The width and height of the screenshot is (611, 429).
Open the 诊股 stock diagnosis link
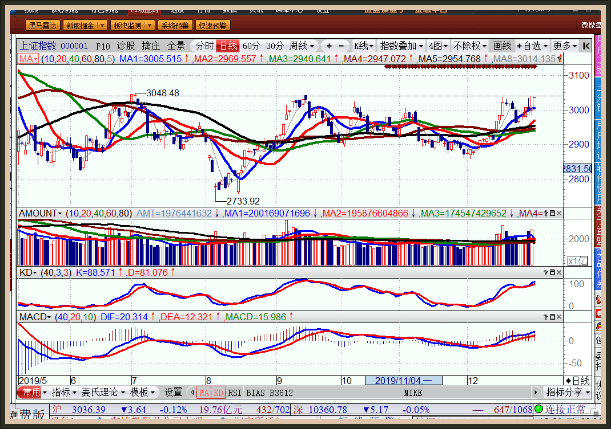tap(125, 46)
